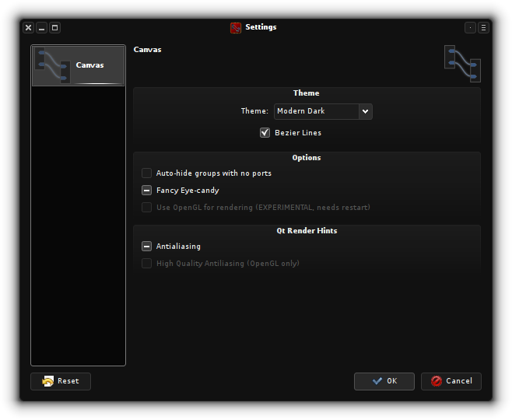The image size is (512, 420).
Task: Click the "Theme:" field label
Action: point(254,111)
